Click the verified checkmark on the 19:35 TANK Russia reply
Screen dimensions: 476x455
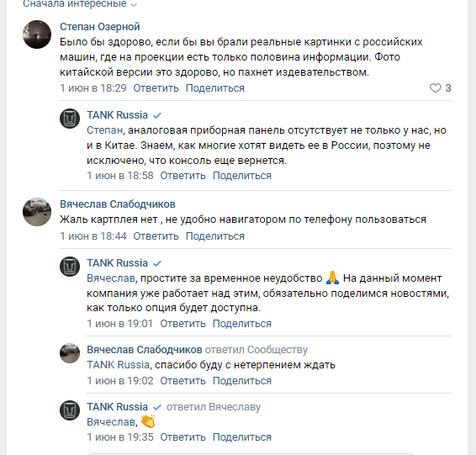pos(157,407)
